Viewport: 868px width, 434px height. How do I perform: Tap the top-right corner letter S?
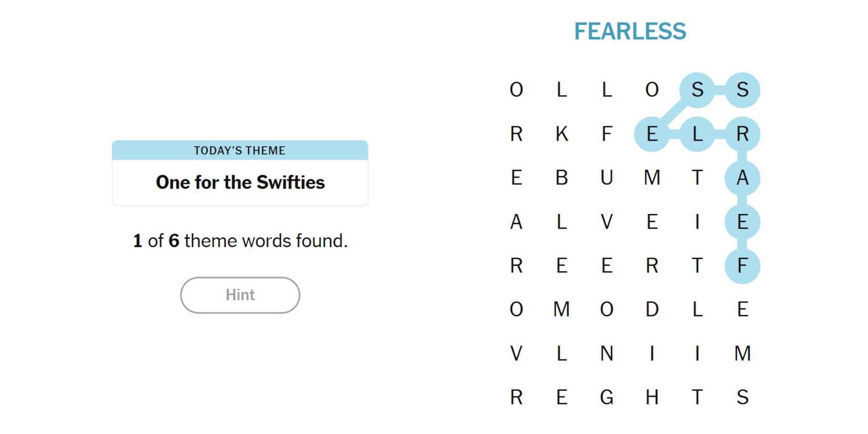point(742,90)
